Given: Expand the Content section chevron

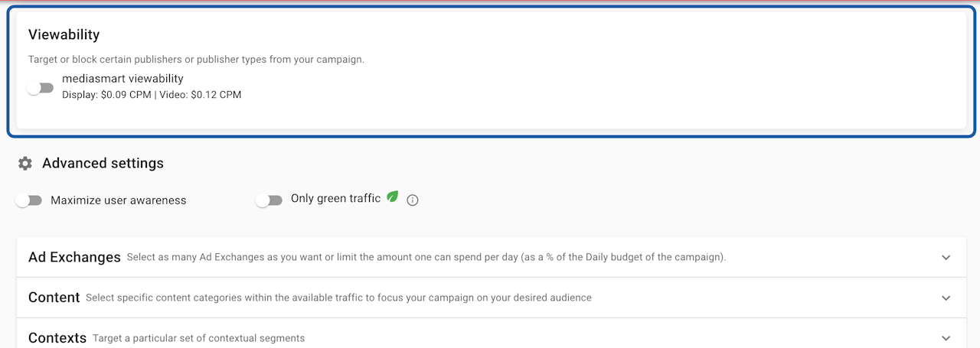Looking at the screenshot, I should (x=946, y=298).
